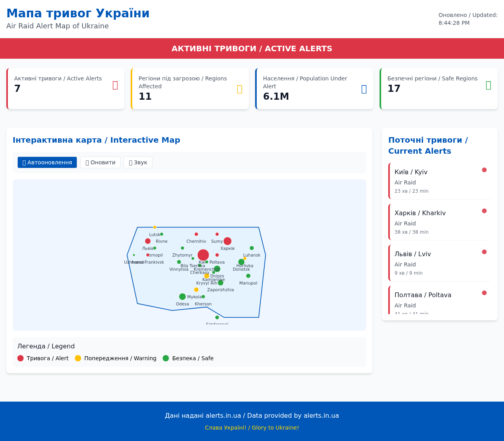Click the yellow Dnipro warning marker
Viewport: 504px width, 441px height.
coord(206,276)
